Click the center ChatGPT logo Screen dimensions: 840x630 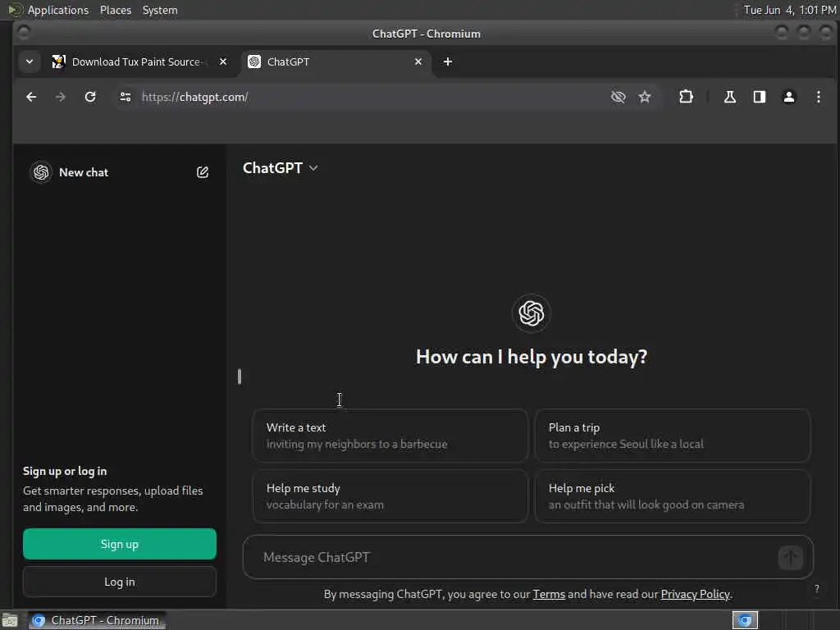point(531,313)
